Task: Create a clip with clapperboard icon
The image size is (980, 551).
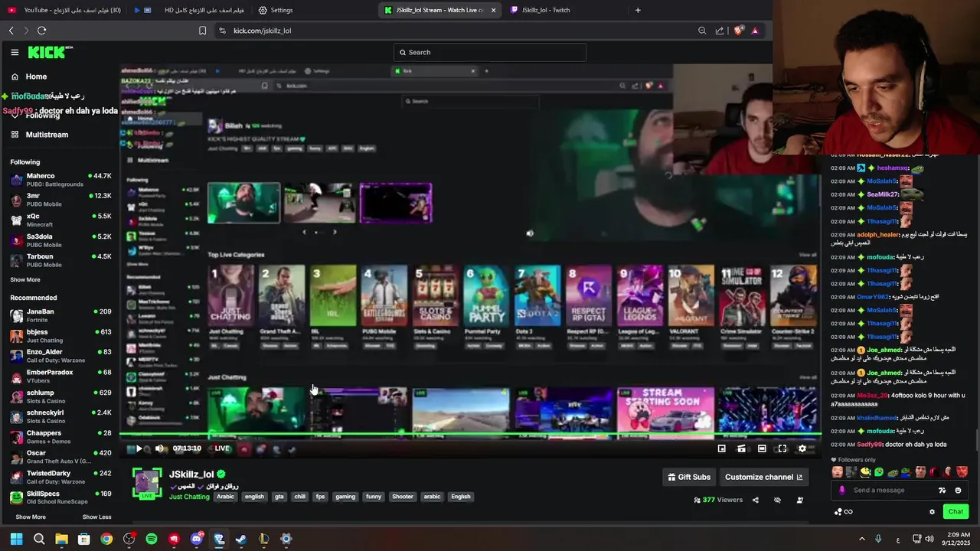Action: (x=741, y=448)
